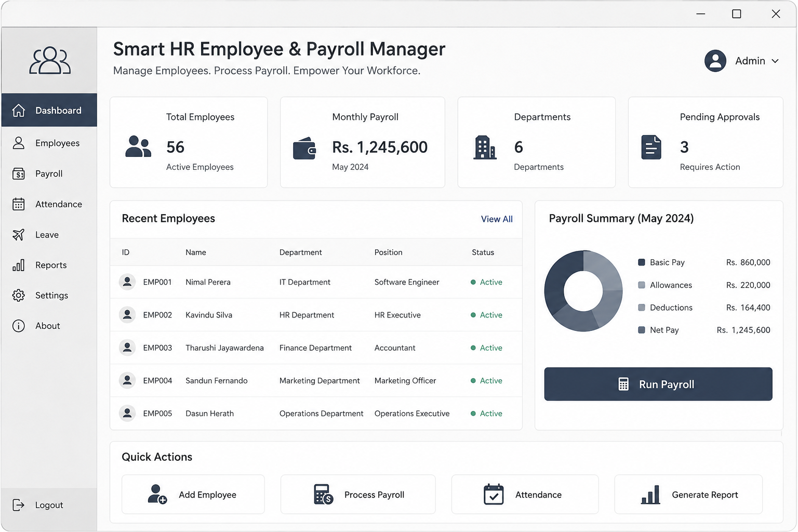The image size is (798, 532).
Task: Click the Admin user avatar icon
Action: [715, 61]
